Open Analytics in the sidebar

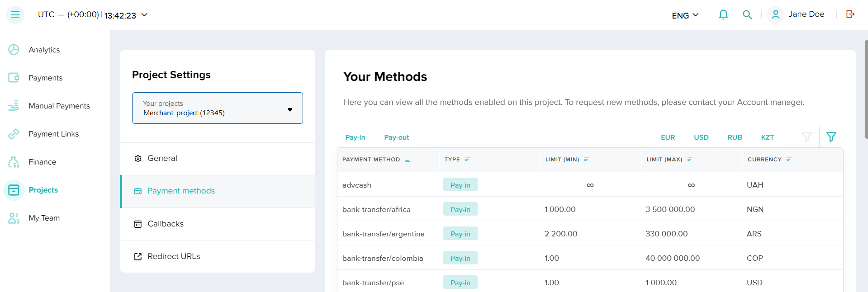pos(44,50)
